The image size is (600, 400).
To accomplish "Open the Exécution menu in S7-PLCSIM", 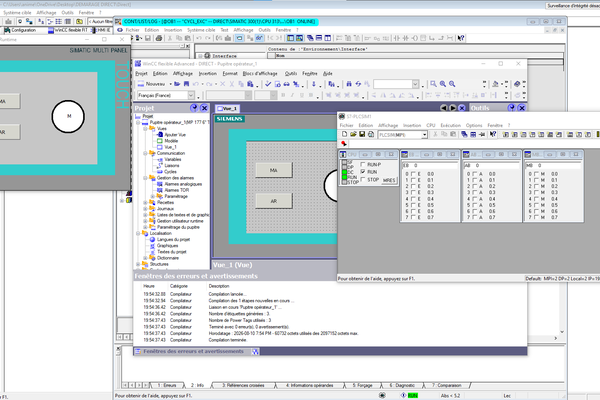I will point(450,125).
